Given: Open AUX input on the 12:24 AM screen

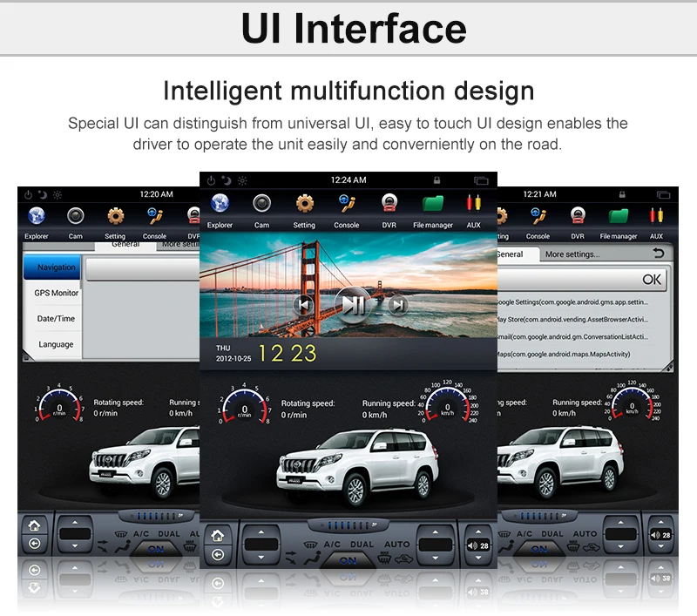Looking at the screenshot, I should click(x=473, y=211).
